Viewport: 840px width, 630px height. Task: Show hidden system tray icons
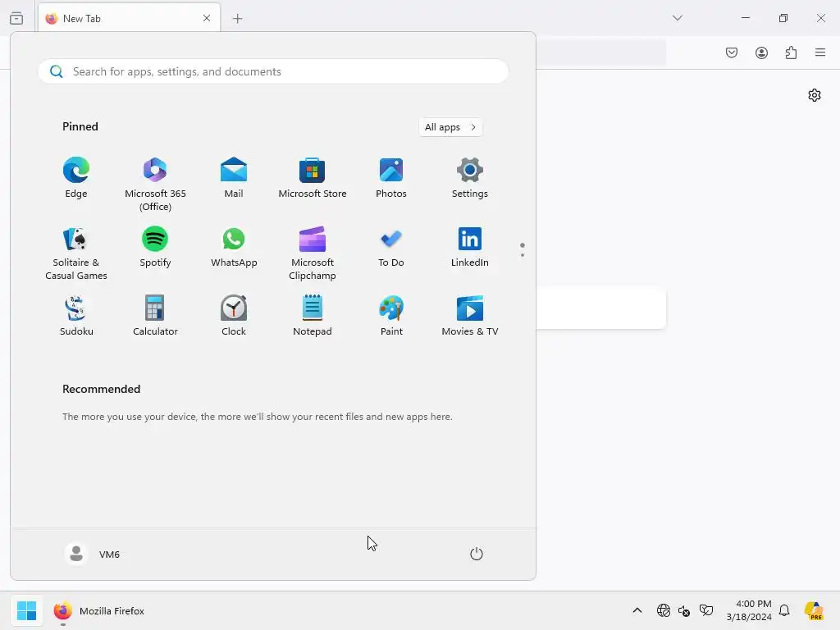click(x=637, y=610)
